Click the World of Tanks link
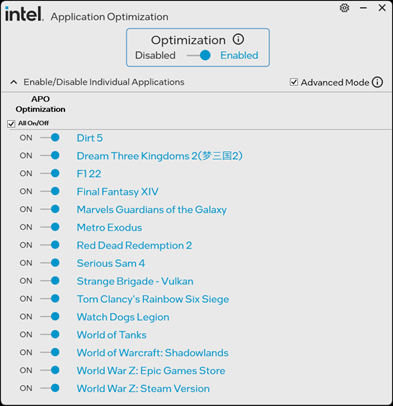Image resolution: width=393 pixels, height=406 pixels. click(112, 335)
